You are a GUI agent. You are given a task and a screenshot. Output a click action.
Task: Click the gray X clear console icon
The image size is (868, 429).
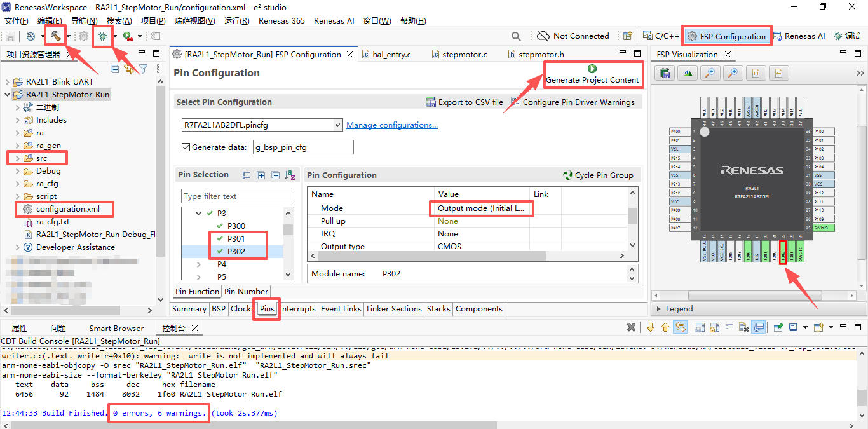coord(631,327)
